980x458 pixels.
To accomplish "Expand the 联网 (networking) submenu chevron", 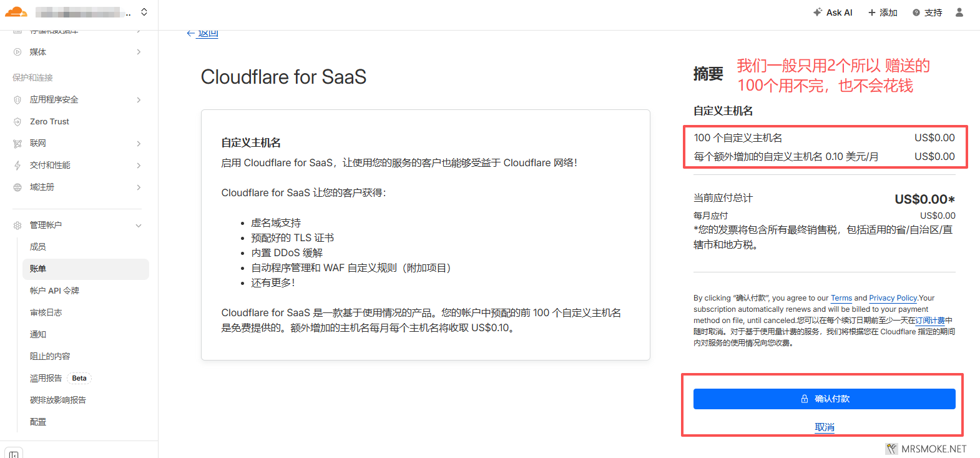I will pyautogui.click(x=139, y=144).
